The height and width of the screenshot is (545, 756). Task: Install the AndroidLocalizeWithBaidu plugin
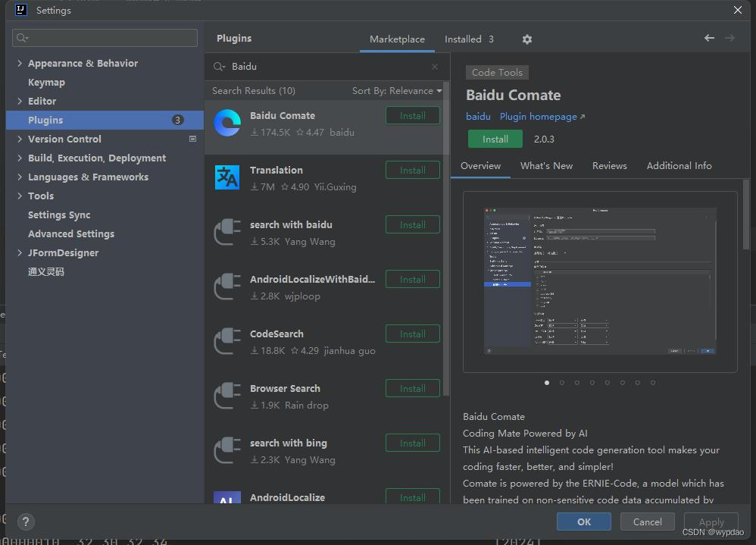pos(413,279)
